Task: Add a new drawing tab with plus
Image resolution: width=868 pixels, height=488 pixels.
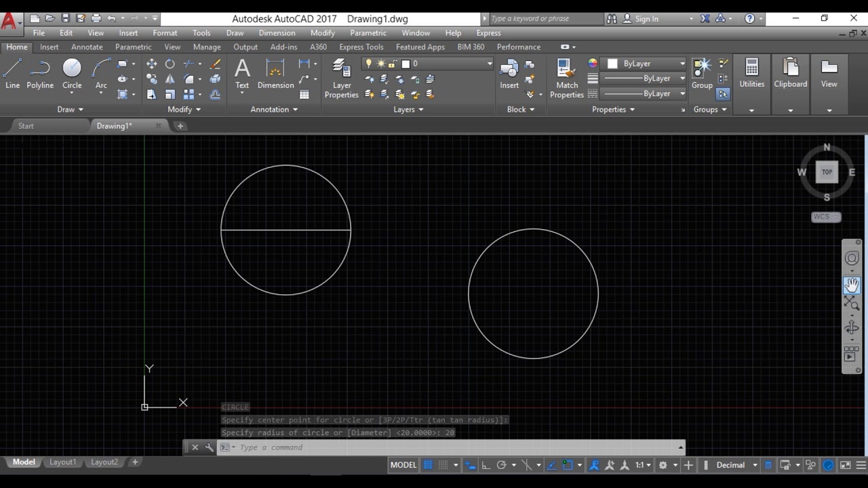Action: click(x=180, y=125)
